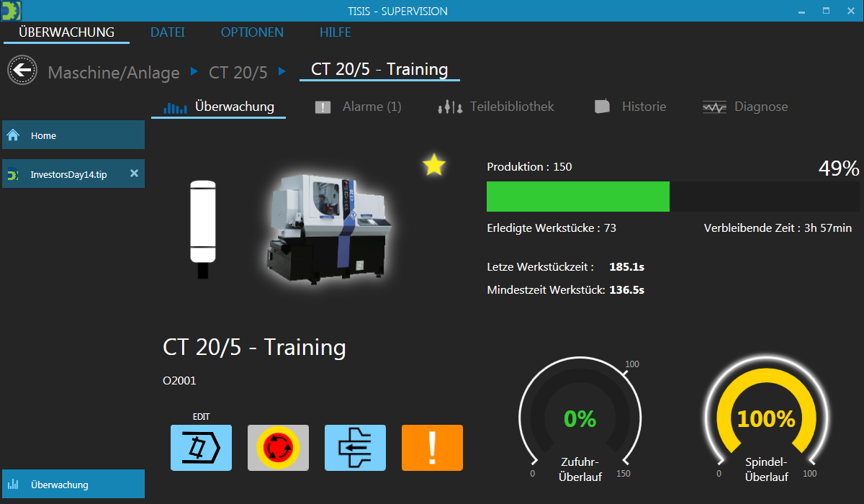Image resolution: width=864 pixels, height=504 pixels.
Task: Open the HILFE menu
Action: point(336,32)
